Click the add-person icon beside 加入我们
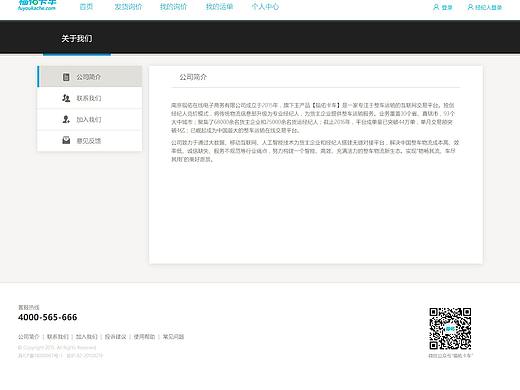This screenshot has width=520, height=390. coord(66,119)
